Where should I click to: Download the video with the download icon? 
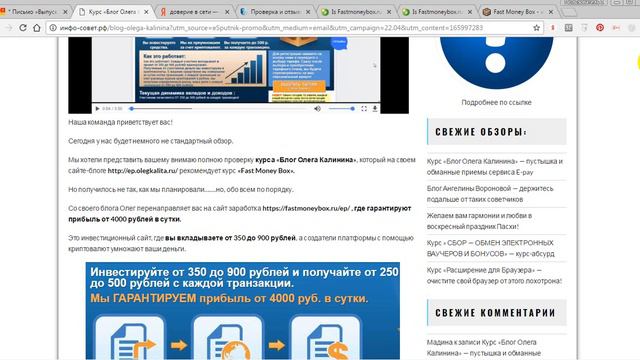tap(375, 109)
